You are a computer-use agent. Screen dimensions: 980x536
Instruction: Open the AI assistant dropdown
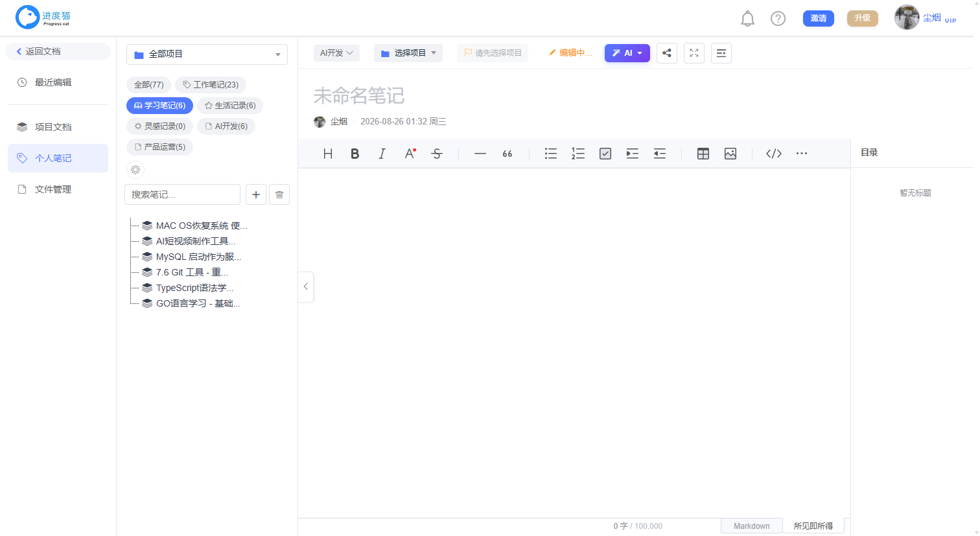click(627, 53)
